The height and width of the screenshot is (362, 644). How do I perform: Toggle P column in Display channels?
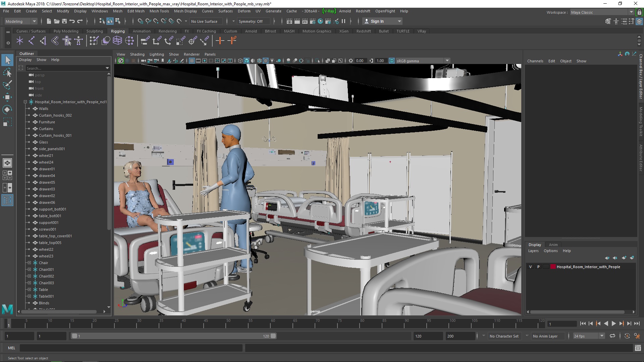pos(539,266)
